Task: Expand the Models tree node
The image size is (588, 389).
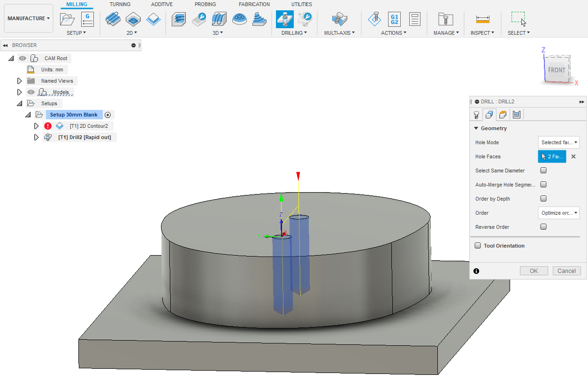Action: (19, 92)
